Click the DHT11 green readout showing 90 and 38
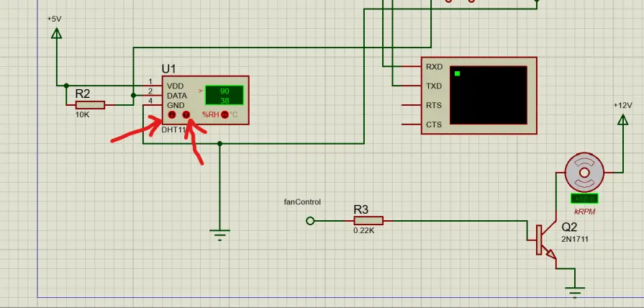Screen dimensions: 644x308 [x=225, y=95]
